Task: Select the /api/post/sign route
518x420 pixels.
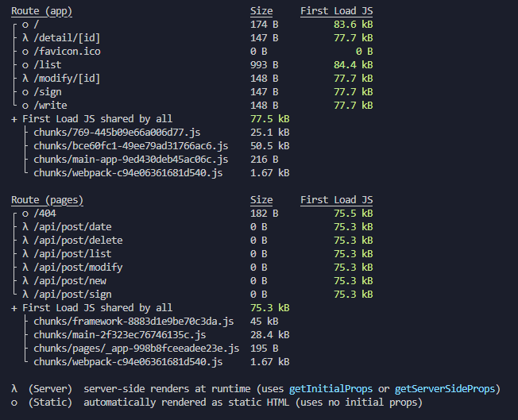Action: [72, 295]
